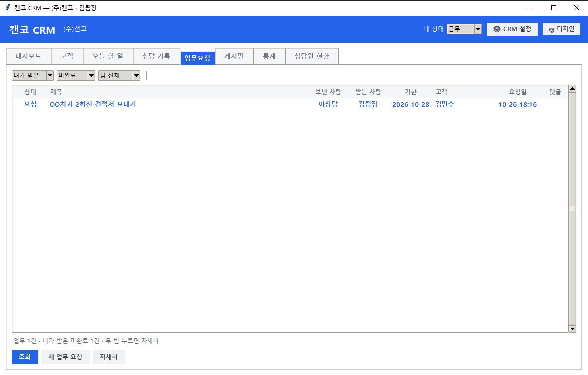
Task: Open the 상담원 현황 tab
Action: [x=312, y=56]
